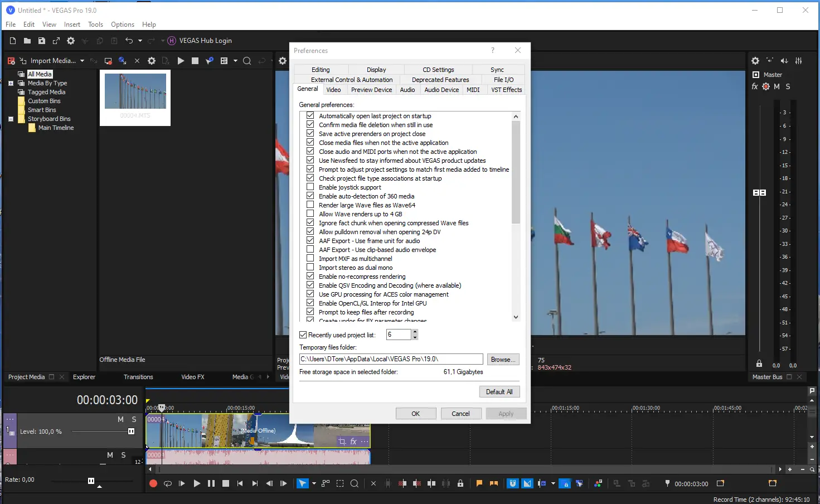Open project Properties gear in main toolbar
The image size is (820, 504).
[x=71, y=41]
